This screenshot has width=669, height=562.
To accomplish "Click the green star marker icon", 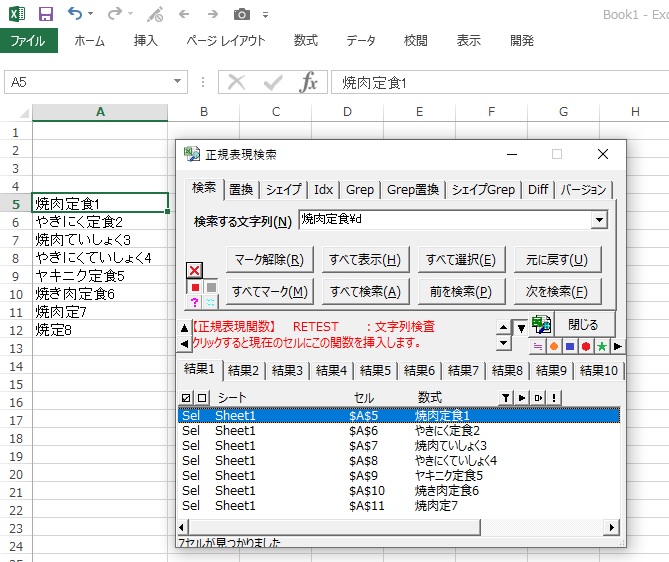I will point(602,346).
